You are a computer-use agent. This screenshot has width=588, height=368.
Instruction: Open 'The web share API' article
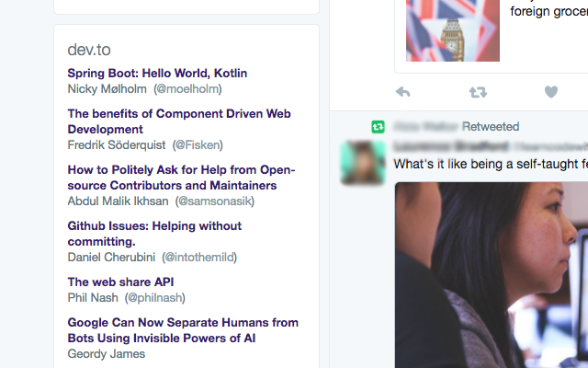tap(120, 282)
